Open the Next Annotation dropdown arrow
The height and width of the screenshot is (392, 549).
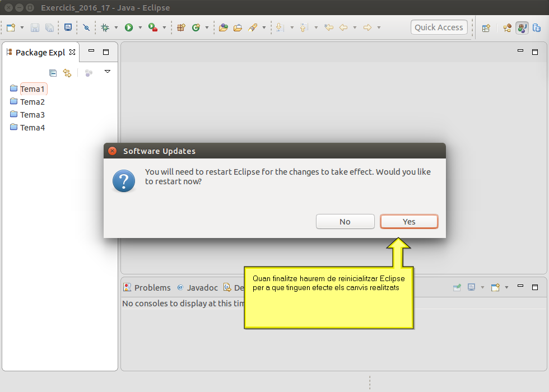pyautogui.click(x=292, y=27)
